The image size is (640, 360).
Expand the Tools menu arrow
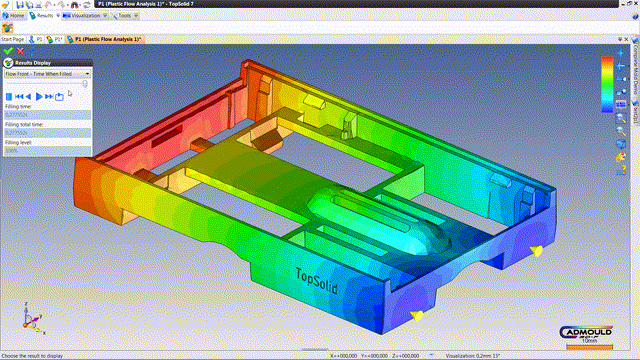point(136,16)
